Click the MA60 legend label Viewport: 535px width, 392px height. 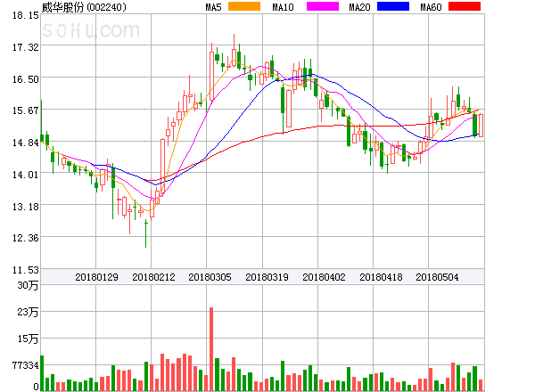[x=431, y=7]
